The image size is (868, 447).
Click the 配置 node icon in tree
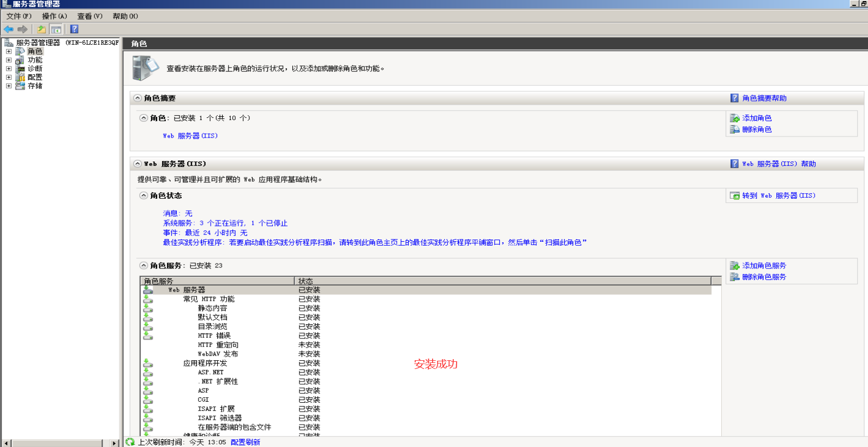pos(20,78)
